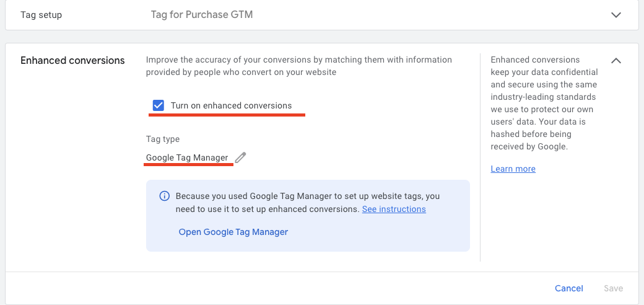This screenshot has width=644, height=305.
Task: Click the blue info icon in the notice
Action: click(x=165, y=196)
